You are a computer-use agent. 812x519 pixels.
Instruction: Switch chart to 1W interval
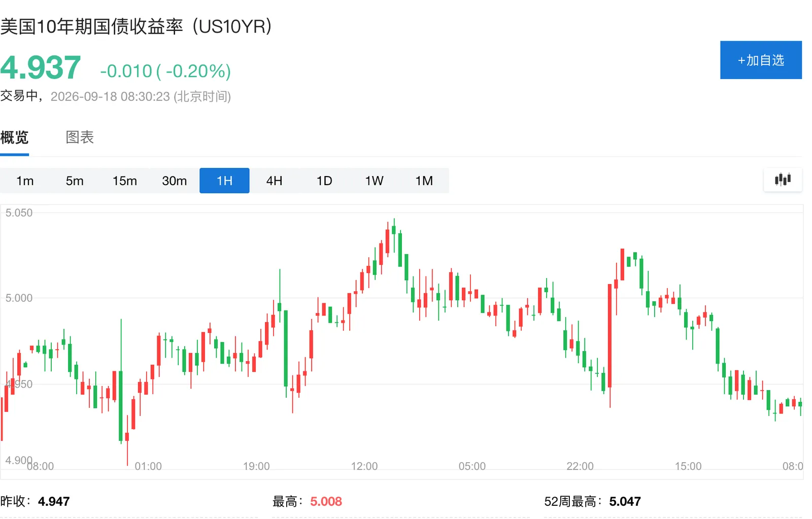(x=374, y=181)
